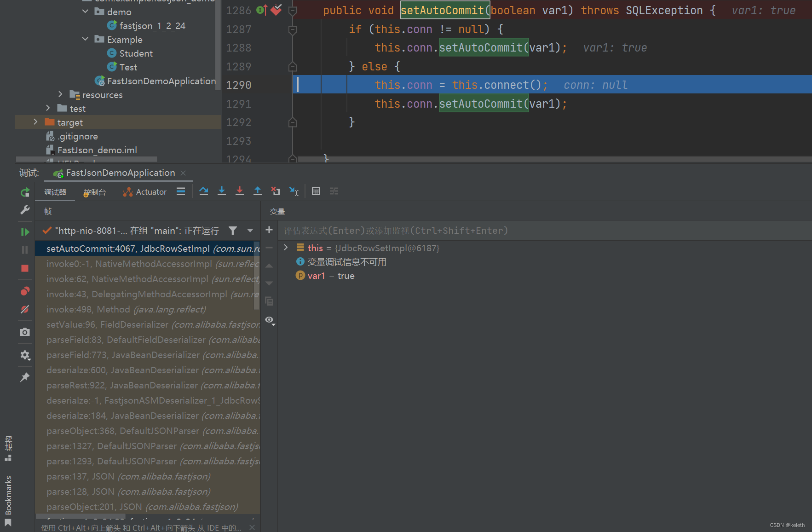Screen dimensions: 812x532
Task: Close the FastJsonDemoApplication debug tab
Action: [x=183, y=173]
